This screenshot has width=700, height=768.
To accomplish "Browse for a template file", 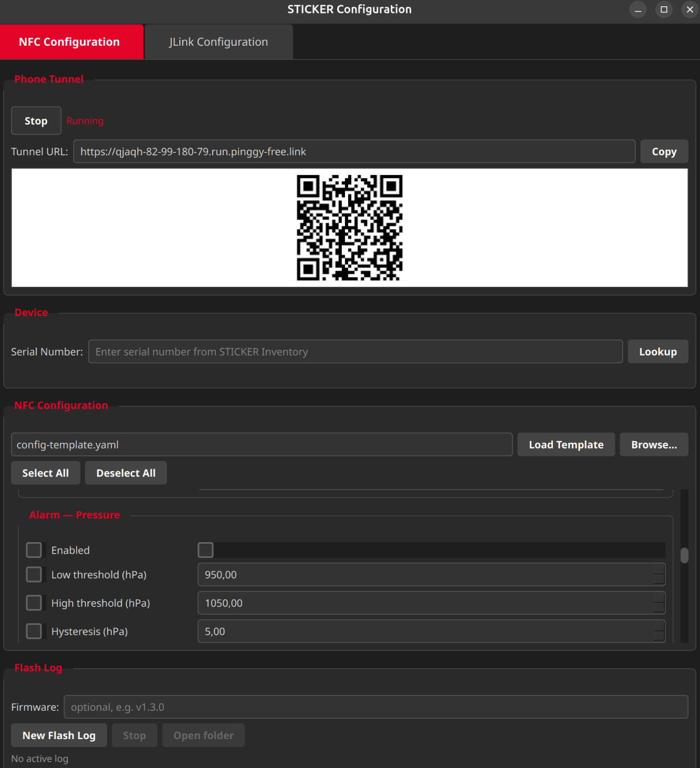I will [654, 445].
